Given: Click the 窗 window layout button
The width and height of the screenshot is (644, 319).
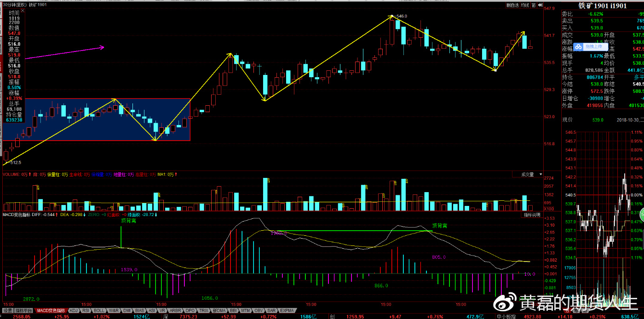Looking at the screenshot, I should click(534, 5).
